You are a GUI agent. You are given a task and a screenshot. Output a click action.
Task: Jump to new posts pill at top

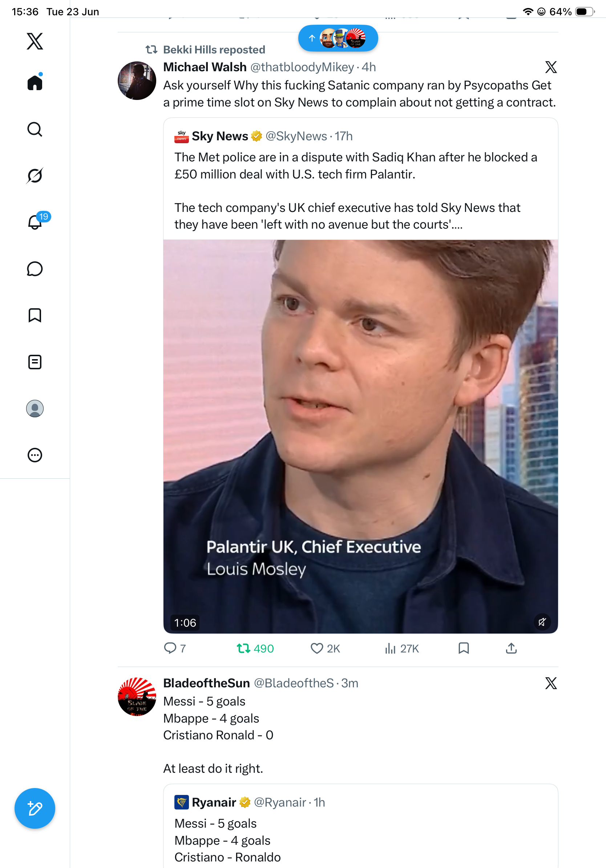tap(338, 38)
